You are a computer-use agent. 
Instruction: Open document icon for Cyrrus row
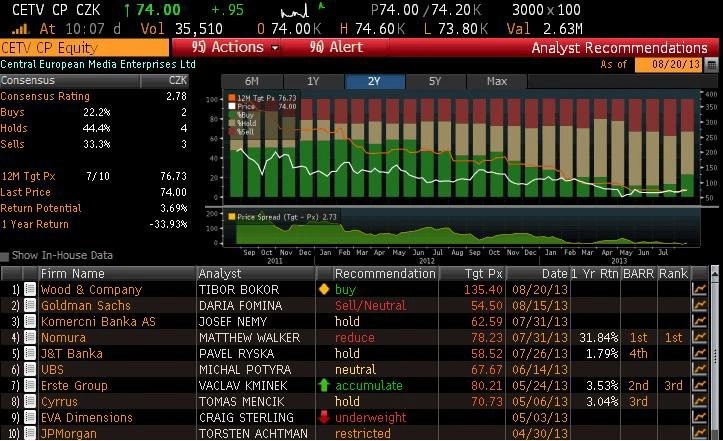click(x=30, y=402)
